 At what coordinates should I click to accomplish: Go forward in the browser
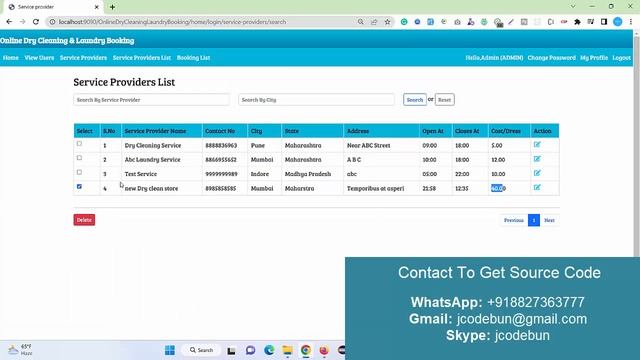[22, 22]
